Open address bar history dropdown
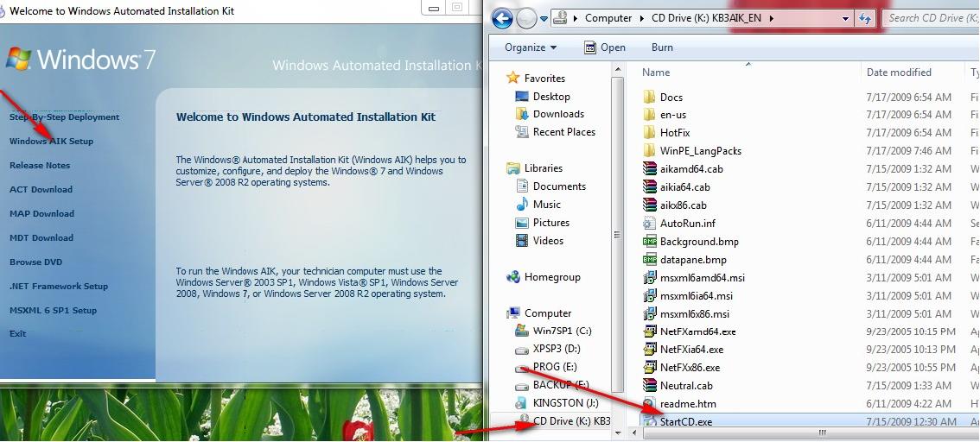Screen dimensions: 980x442 [x=846, y=19]
